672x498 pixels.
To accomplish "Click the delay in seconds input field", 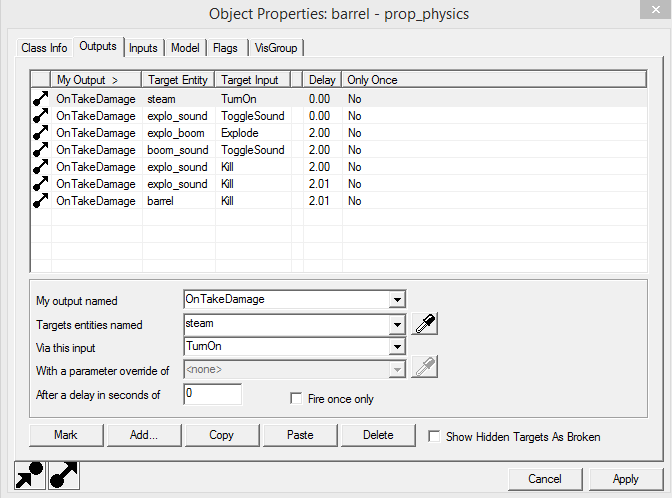I will [x=213, y=394].
